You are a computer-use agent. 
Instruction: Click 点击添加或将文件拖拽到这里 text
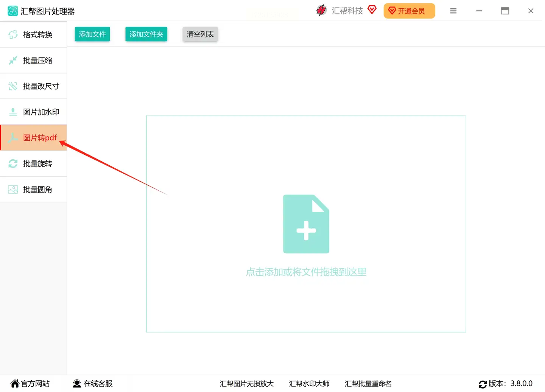point(306,272)
